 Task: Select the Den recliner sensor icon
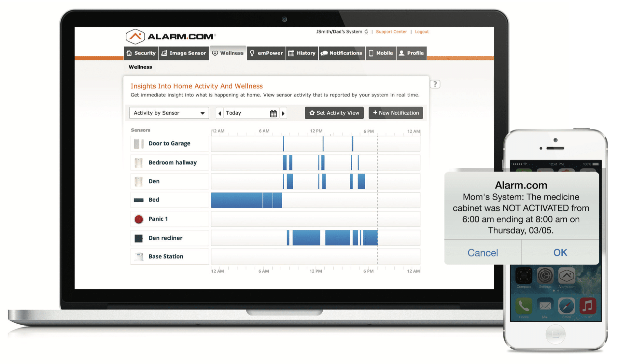[139, 238]
